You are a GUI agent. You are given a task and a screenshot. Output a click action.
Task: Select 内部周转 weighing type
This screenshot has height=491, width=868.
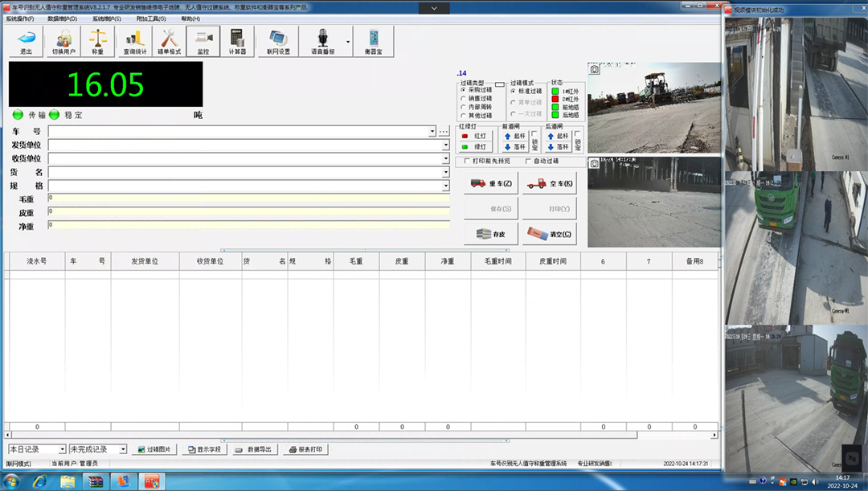(477, 107)
